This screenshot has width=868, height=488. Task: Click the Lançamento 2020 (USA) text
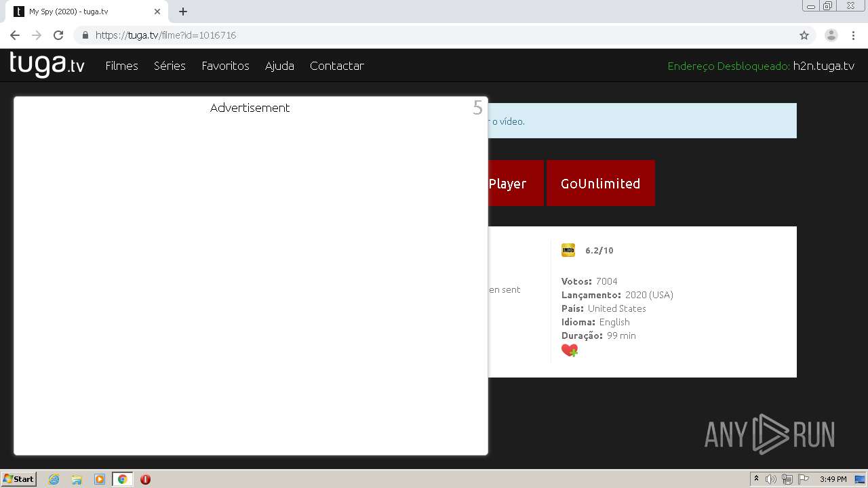tap(617, 295)
